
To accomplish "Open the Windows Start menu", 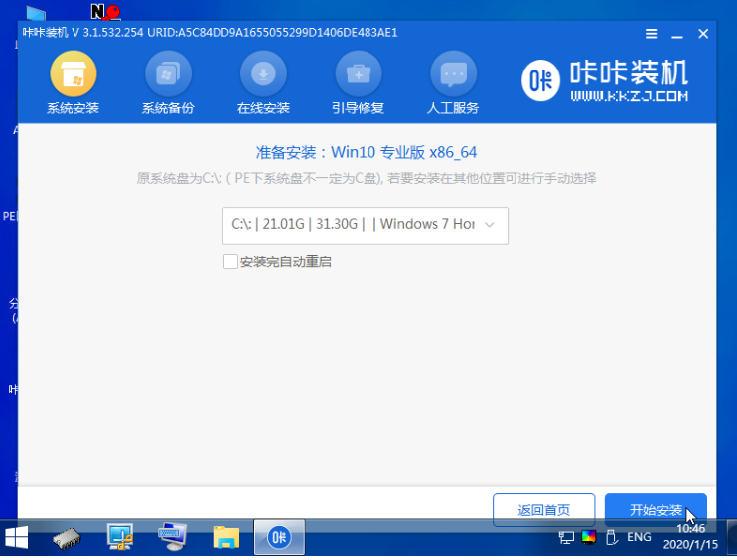I will [17, 538].
